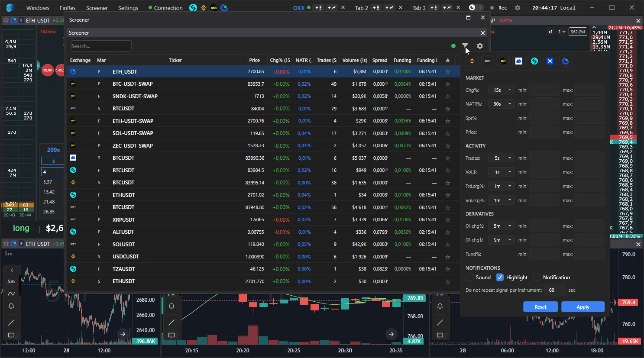Toggle the white mountain-logo exchange filter
The image size is (644, 358).
point(519,61)
